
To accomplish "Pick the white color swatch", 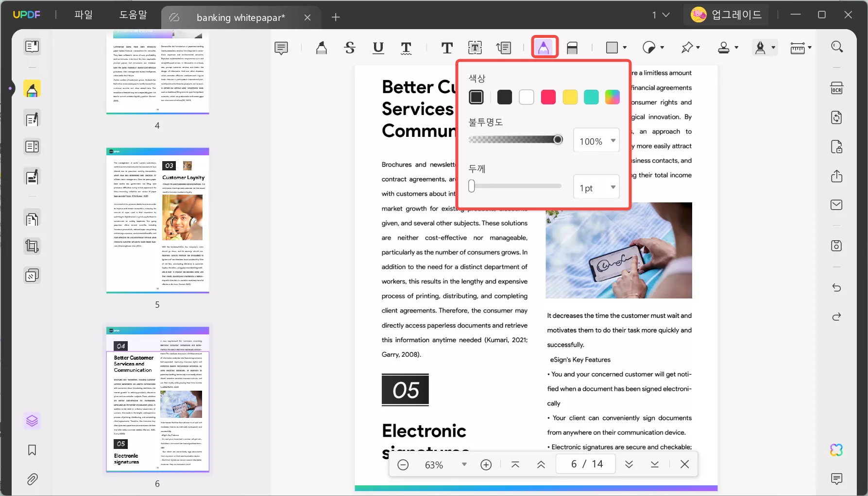I will coord(527,97).
